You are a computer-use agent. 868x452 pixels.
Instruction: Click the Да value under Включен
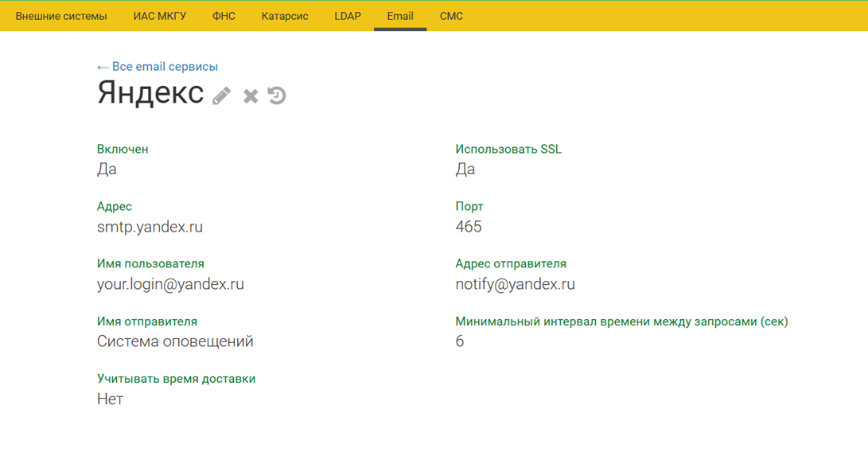pos(107,169)
